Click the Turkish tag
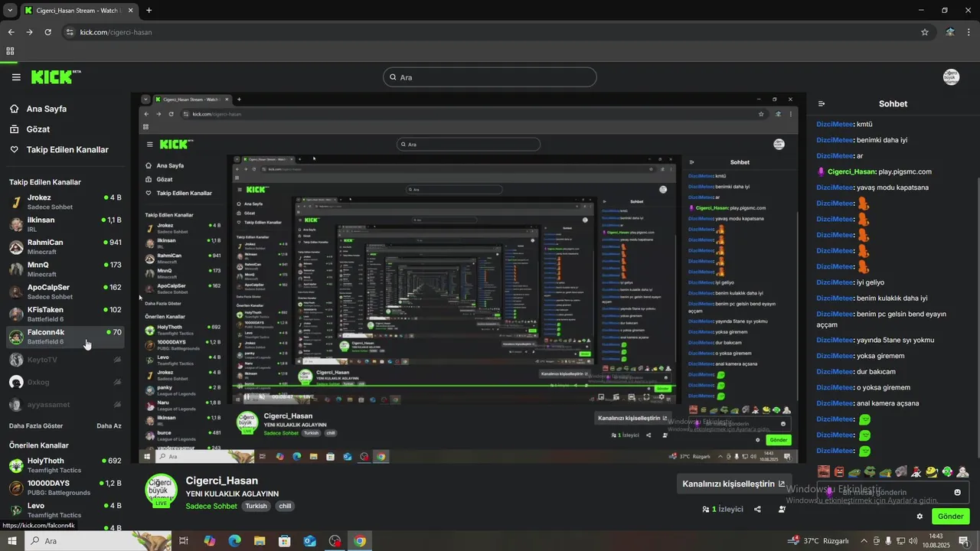This screenshot has width=980, height=551. click(256, 507)
